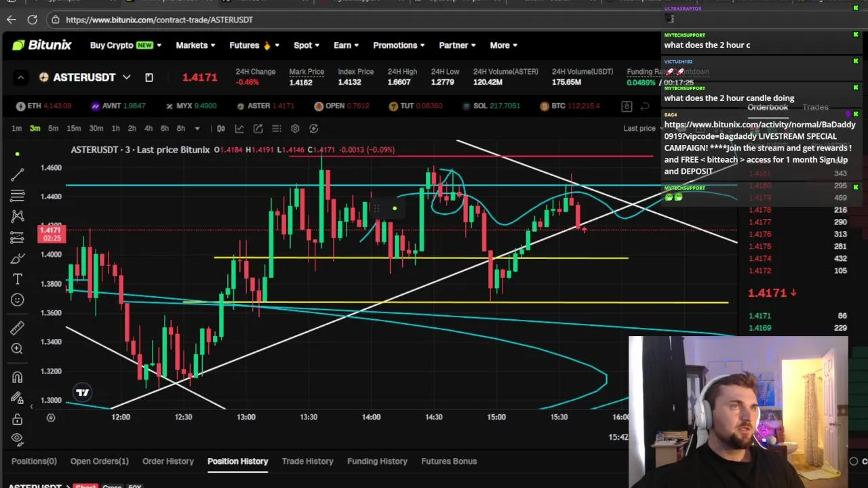
Task: Click the current price label 1.4171 on axis
Action: click(50, 234)
